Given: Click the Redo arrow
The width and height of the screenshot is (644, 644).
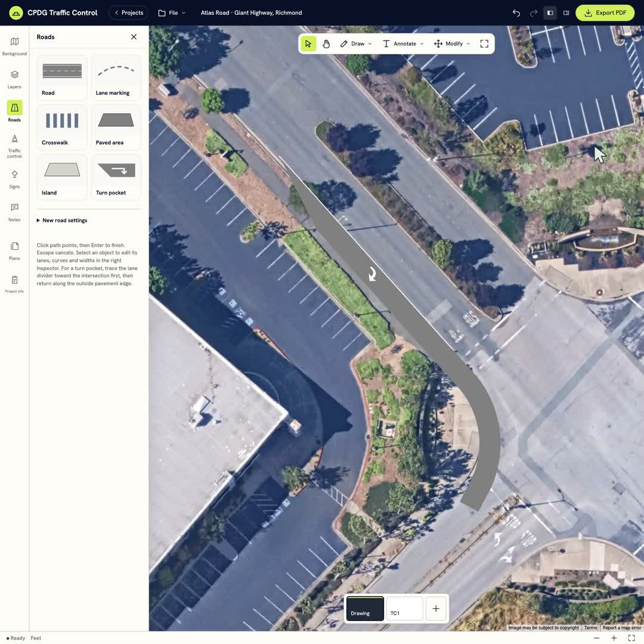Looking at the screenshot, I should (533, 13).
